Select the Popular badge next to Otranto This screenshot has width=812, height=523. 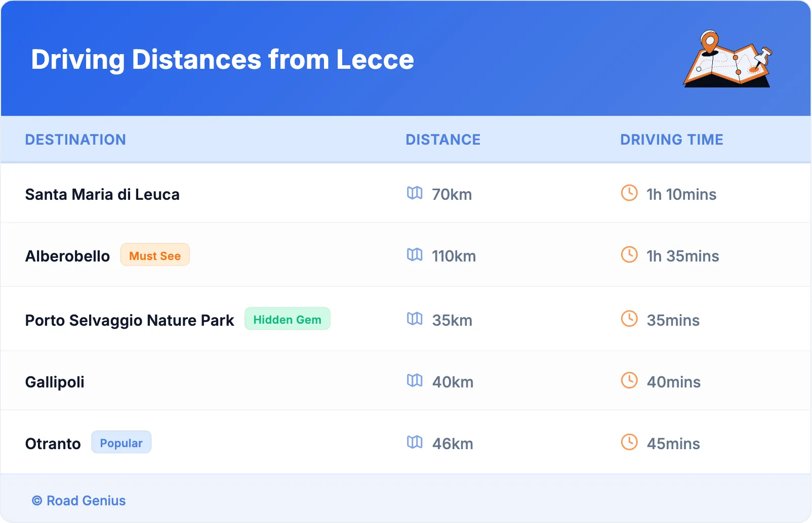pyautogui.click(x=121, y=443)
